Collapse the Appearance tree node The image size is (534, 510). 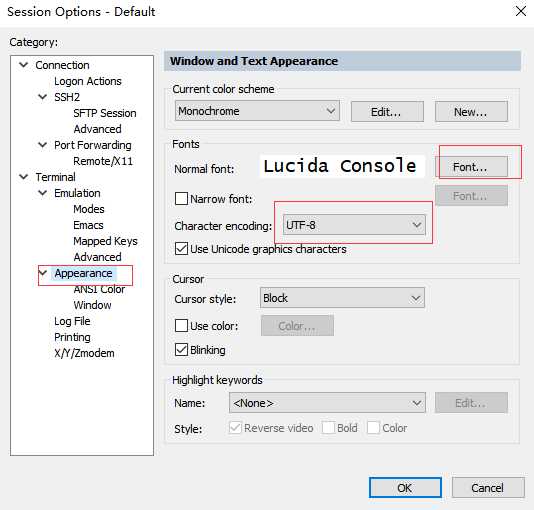coord(43,273)
